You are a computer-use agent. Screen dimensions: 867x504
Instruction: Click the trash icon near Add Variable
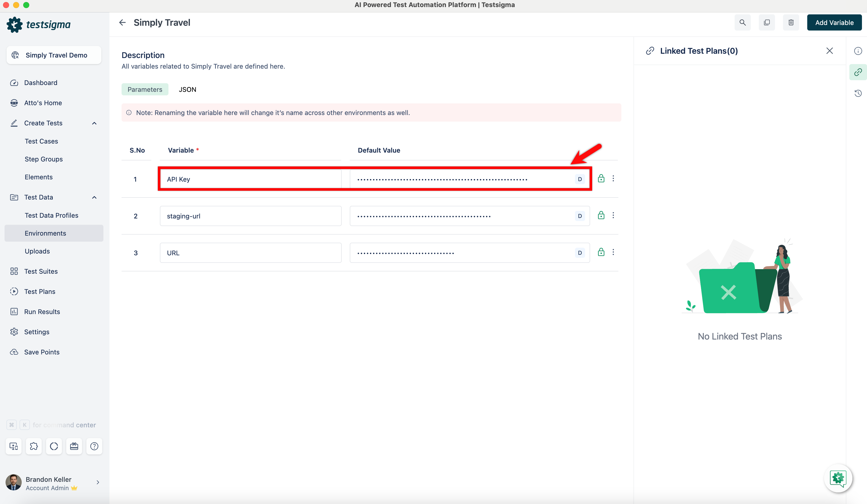click(x=791, y=22)
